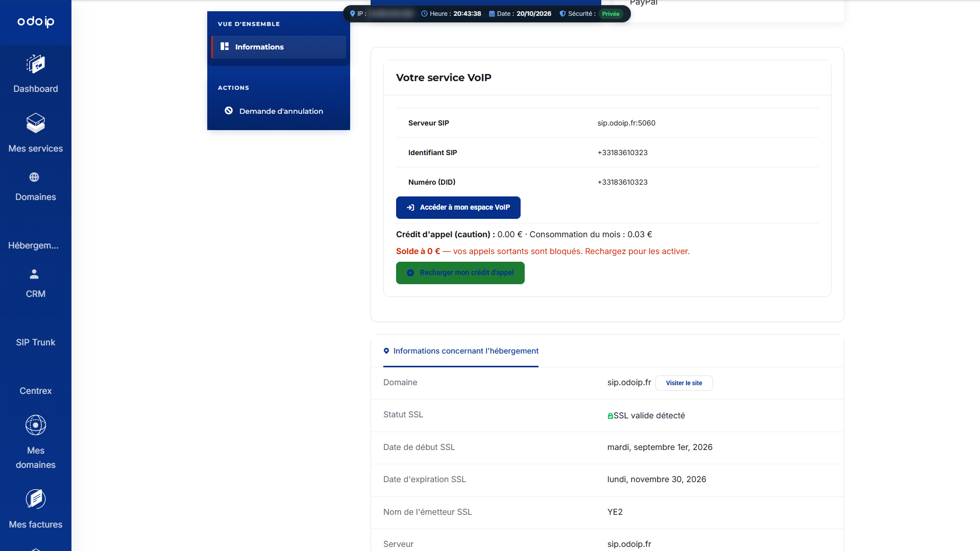
Task: Click the calendar icon next to Date
Action: 492,14
